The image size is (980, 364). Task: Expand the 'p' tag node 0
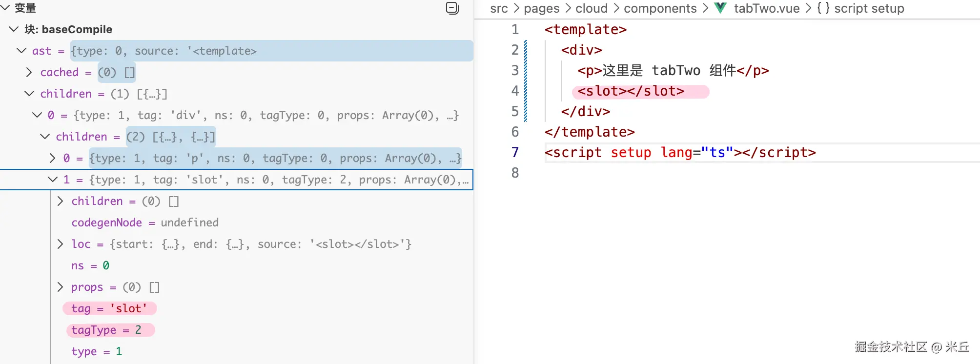point(53,158)
